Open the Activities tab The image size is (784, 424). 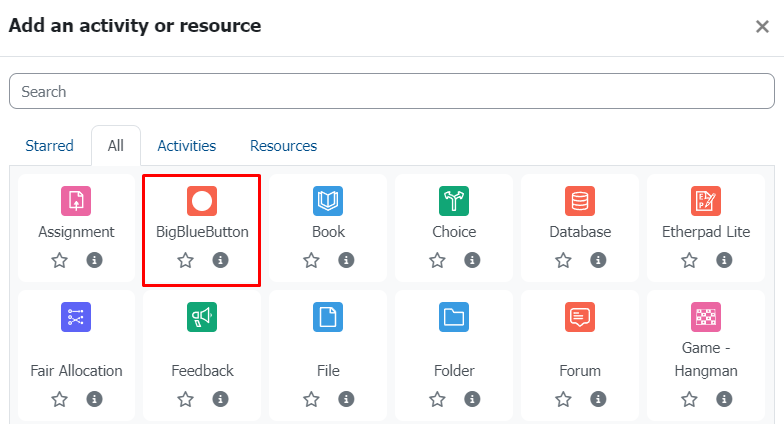(186, 146)
